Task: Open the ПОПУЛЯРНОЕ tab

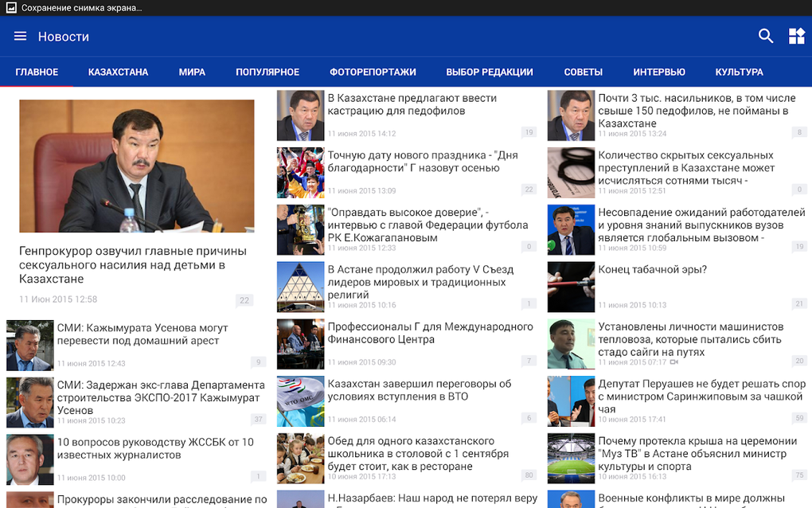Action: [x=267, y=72]
